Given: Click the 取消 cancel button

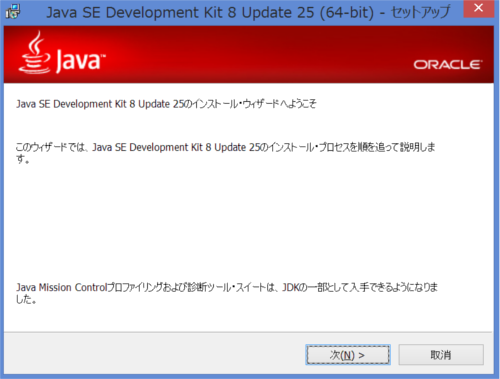Looking at the screenshot, I should point(441,355).
